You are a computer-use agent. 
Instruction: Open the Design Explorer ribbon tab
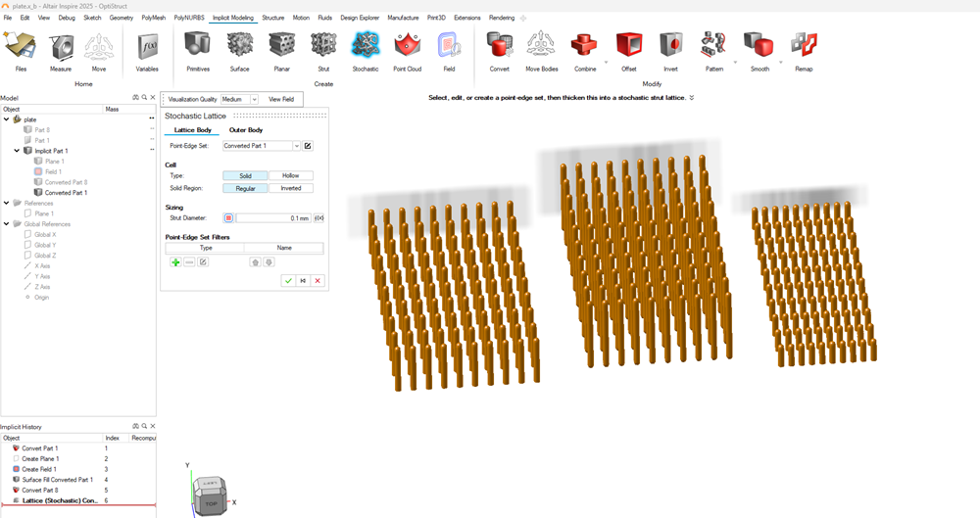361,18
